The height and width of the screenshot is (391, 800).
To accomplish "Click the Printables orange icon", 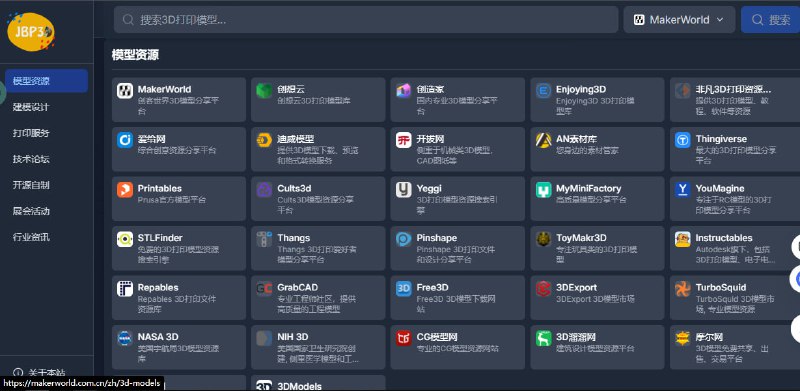I will point(124,190).
